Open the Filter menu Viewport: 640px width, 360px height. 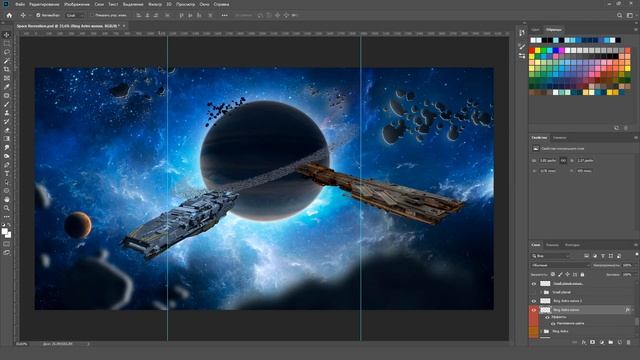pyautogui.click(x=155, y=4)
